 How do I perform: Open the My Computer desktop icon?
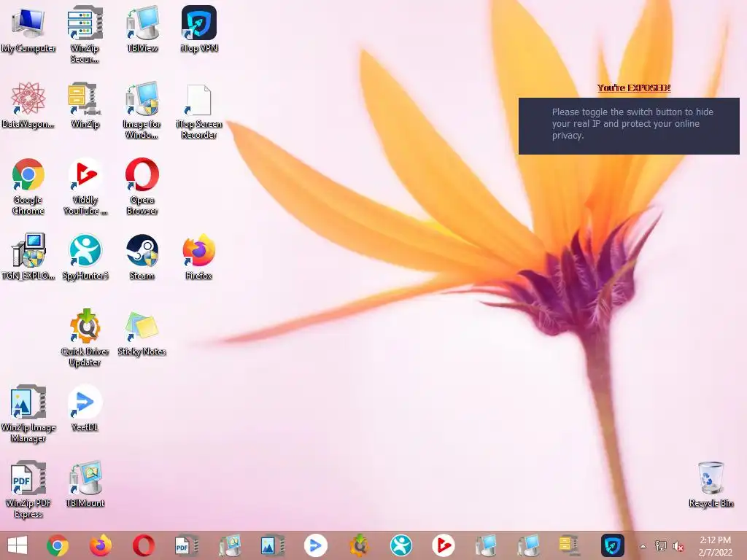(28, 29)
